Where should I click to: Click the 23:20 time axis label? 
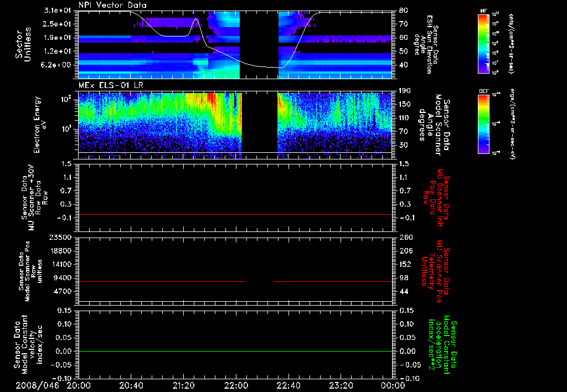click(341, 385)
